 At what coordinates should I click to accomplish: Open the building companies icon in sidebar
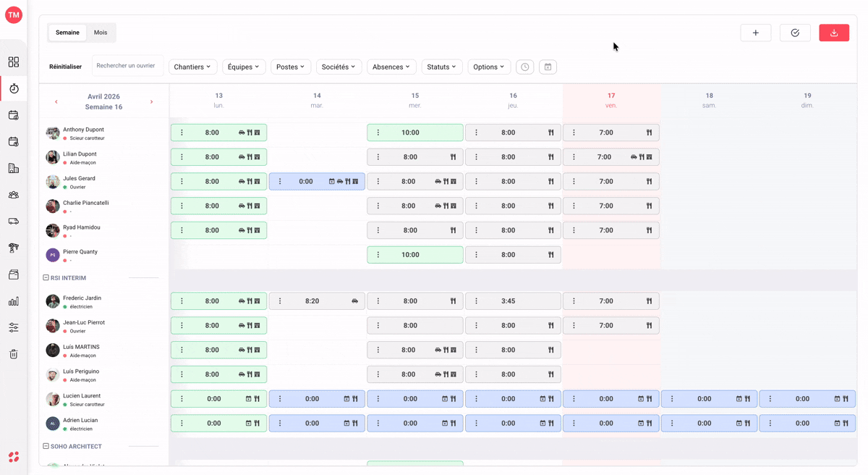[x=13, y=168]
